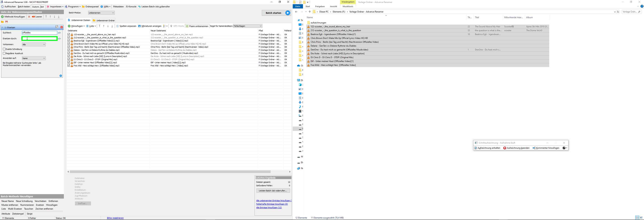
Task: Open saved methods with folder icon
Action: tap(3, 22)
